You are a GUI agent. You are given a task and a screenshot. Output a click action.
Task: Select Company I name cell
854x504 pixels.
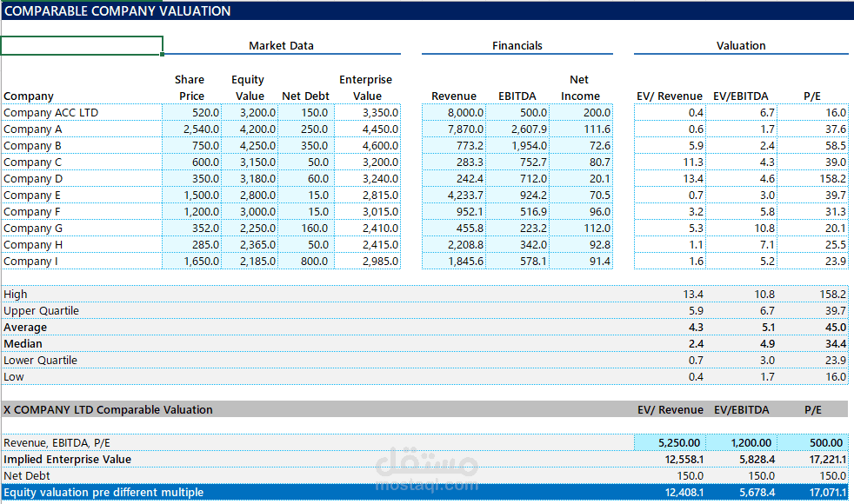pyautogui.click(x=82, y=262)
